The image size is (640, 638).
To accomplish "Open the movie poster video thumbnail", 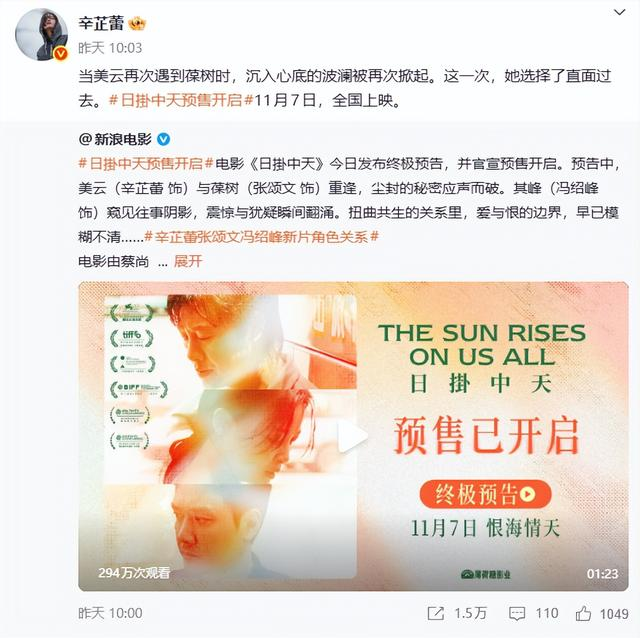I will pos(353,436).
